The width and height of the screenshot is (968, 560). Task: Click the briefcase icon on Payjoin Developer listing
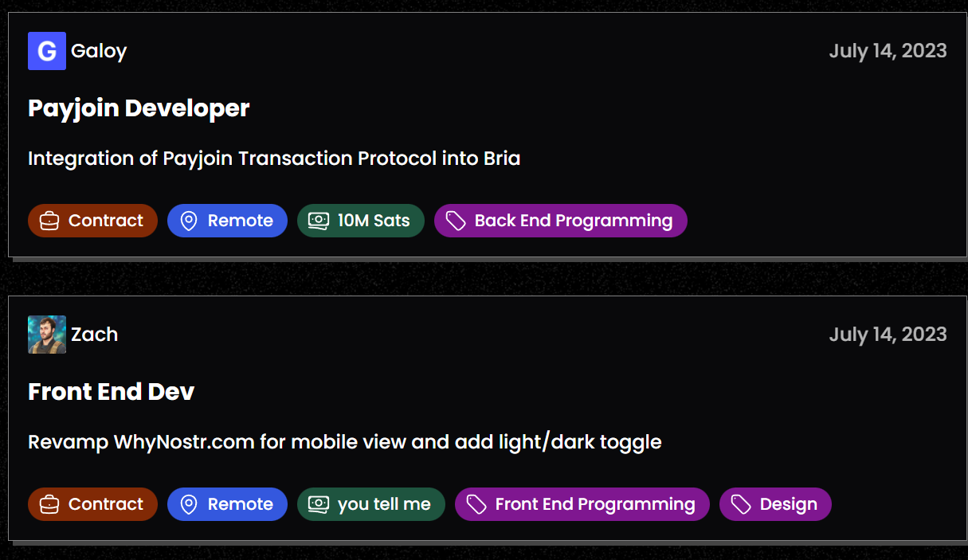pyautogui.click(x=49, y=221)
